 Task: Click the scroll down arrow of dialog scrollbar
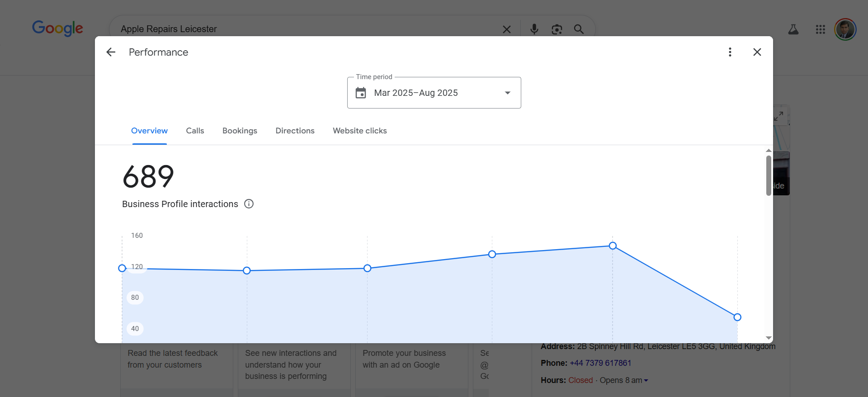pyautogui.click(x=769, y=338)
